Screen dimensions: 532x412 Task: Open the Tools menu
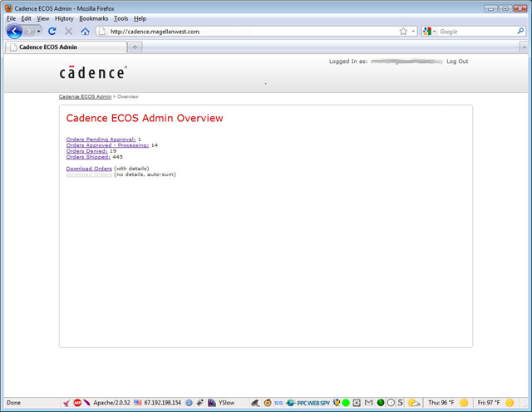tap(121, 18)
